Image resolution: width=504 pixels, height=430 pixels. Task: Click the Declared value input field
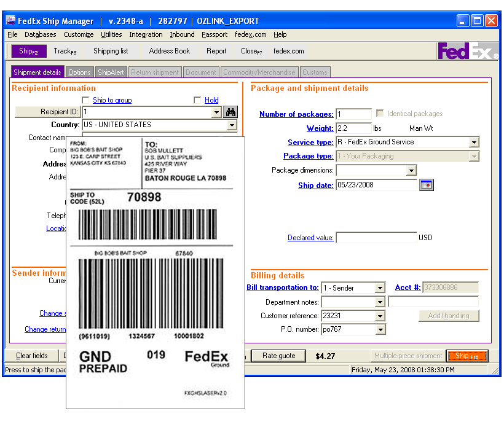coord(376,238)
